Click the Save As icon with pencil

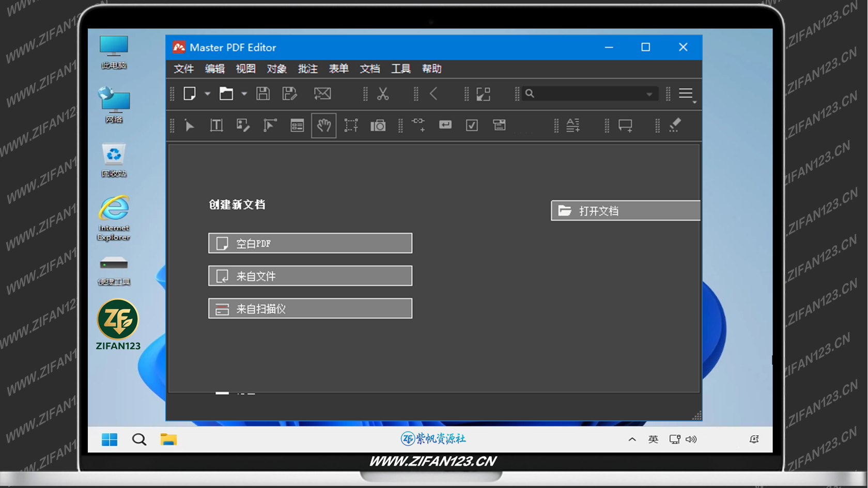pos(290,93)
